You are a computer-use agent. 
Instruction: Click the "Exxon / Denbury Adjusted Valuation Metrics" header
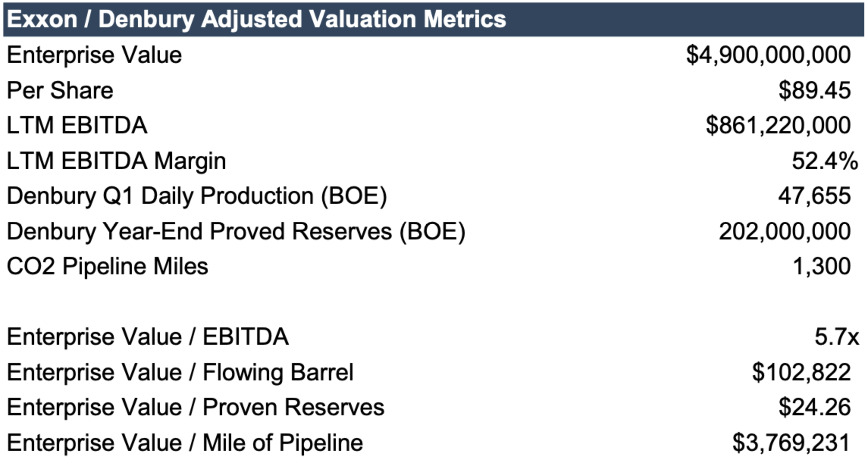[x=256, y=19]
